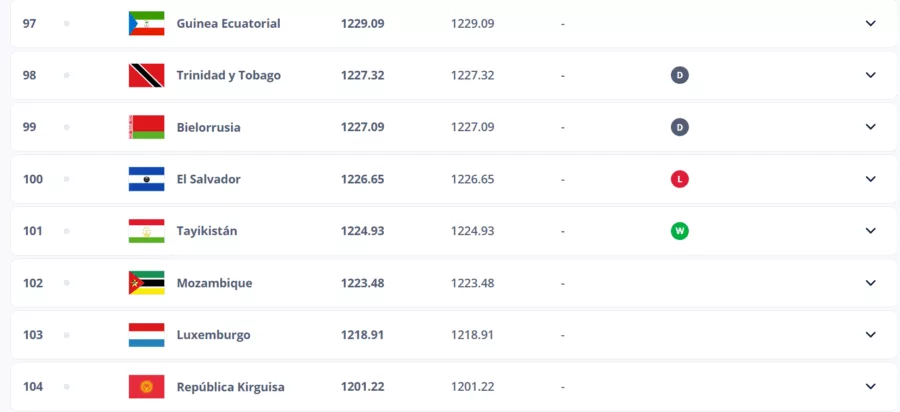Click Trinidad y Tobago's draw result badge
Screen dimensions: 900x412
[680, 75]
